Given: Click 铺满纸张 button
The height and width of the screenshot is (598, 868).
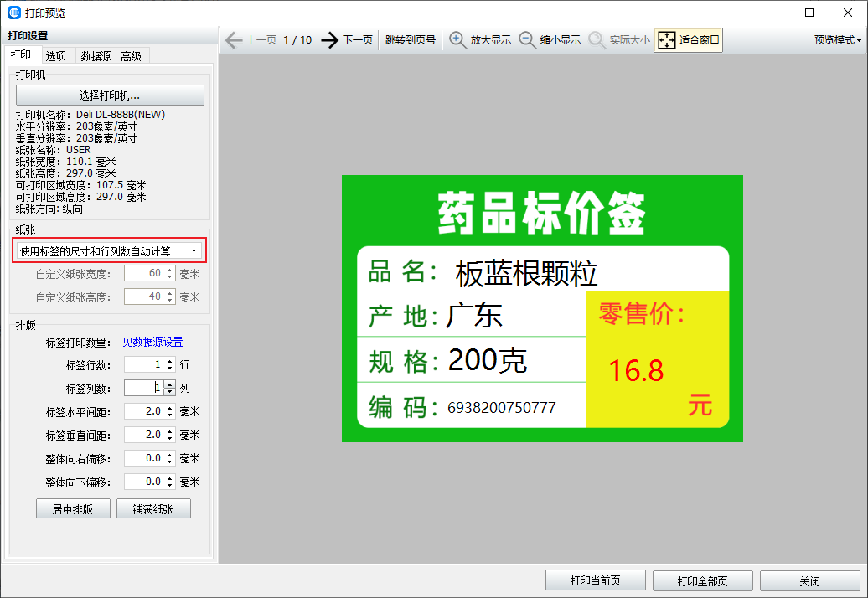Looking at the screenshot, I should click(x=153, y=508).
